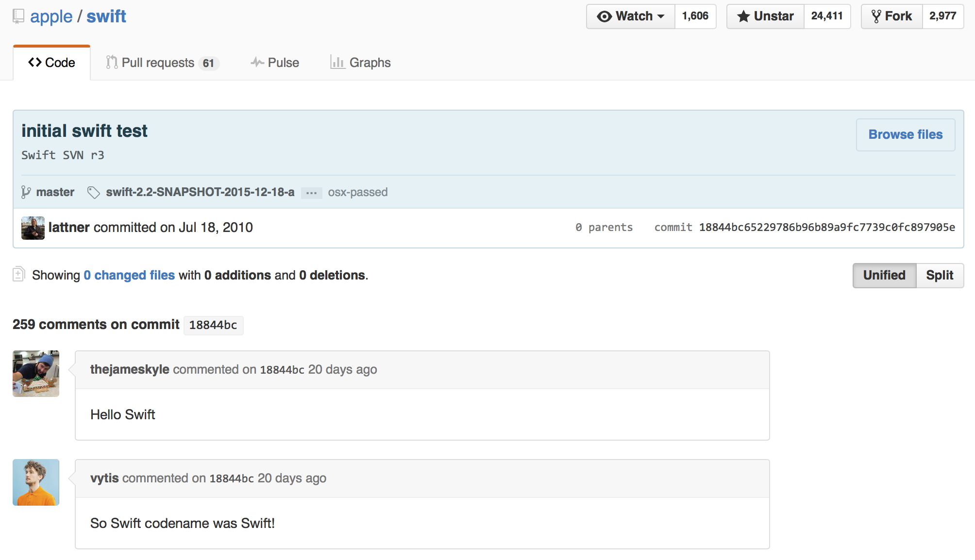View the 2,977 forks count
The width and height of the screenshot is (975, 560).
[943, 16]
